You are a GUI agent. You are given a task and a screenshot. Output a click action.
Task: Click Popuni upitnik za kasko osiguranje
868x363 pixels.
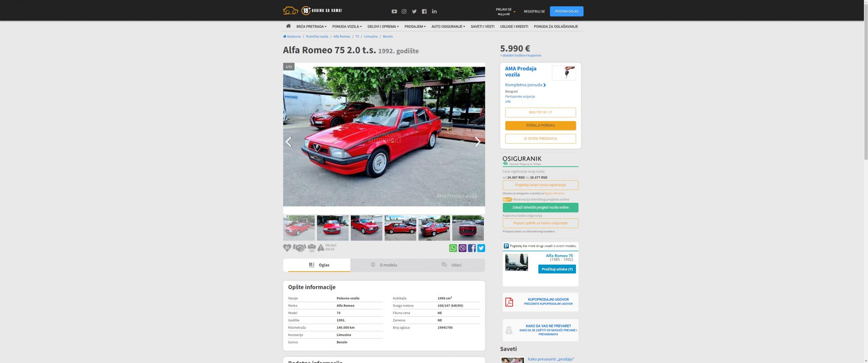pyautogui.click(x=540, y=223)
